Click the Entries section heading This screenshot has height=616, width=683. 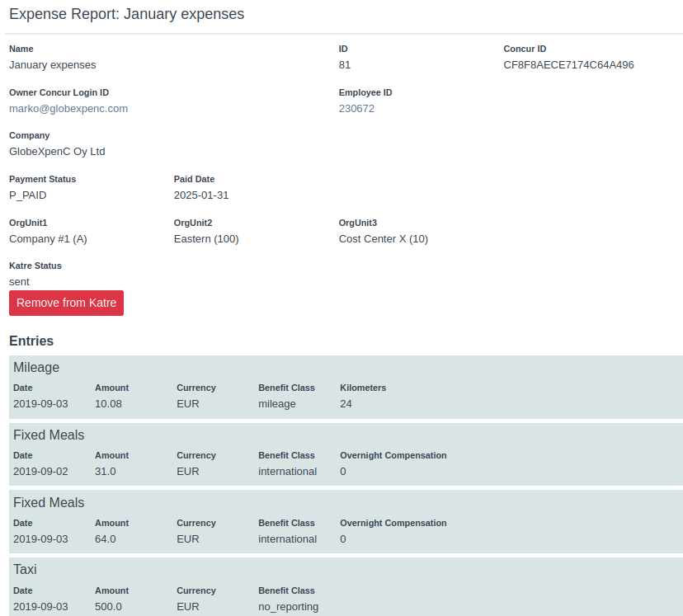(x=31, y=341)
